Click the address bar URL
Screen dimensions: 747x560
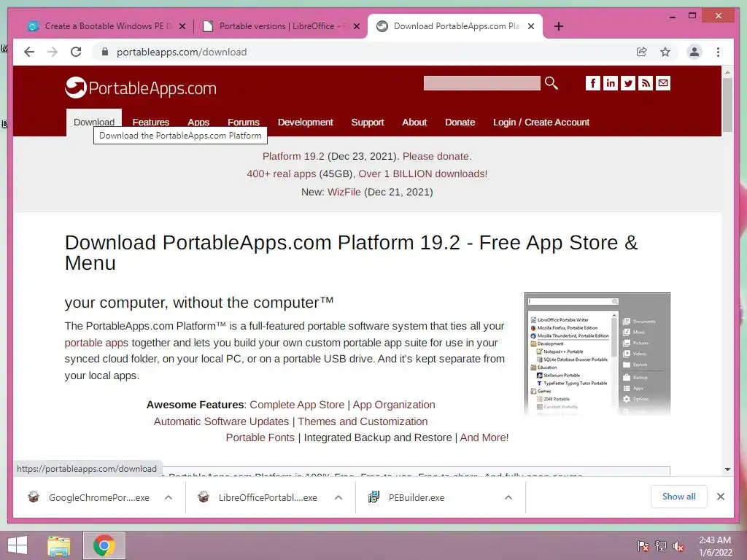coord(182,52)
